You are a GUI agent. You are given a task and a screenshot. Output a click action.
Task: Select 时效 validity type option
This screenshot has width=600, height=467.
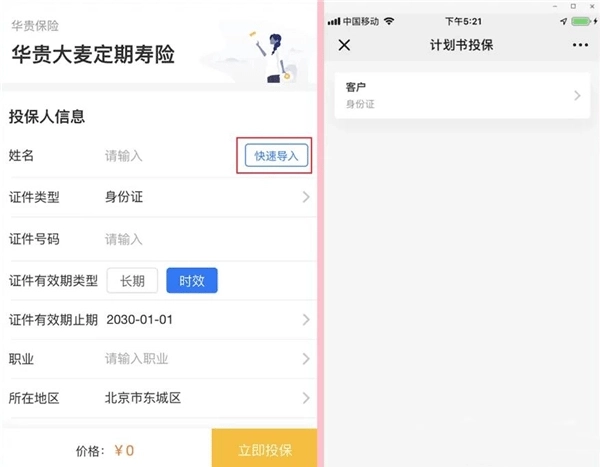tap(192, 281)
